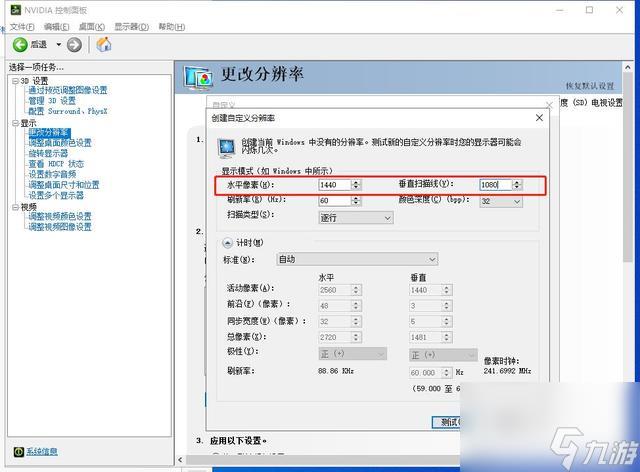
Task: Click the 垂直扫描线 input field
Action: 496,185
